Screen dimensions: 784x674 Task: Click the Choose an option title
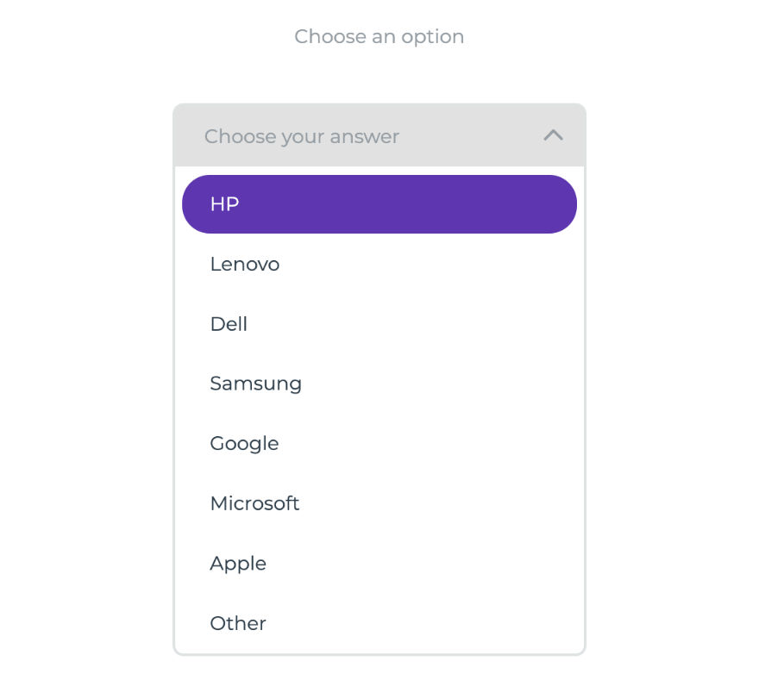(379, 36)
